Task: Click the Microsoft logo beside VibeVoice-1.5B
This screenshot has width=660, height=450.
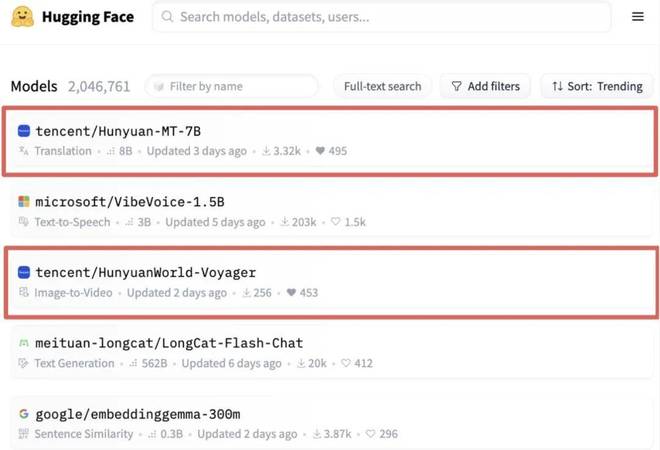Action: pos(24,202)
